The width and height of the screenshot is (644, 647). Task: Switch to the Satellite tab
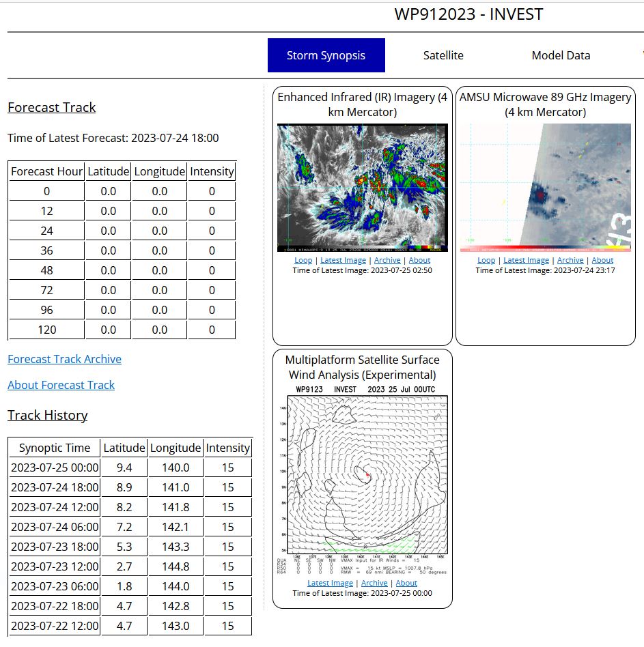443,55
